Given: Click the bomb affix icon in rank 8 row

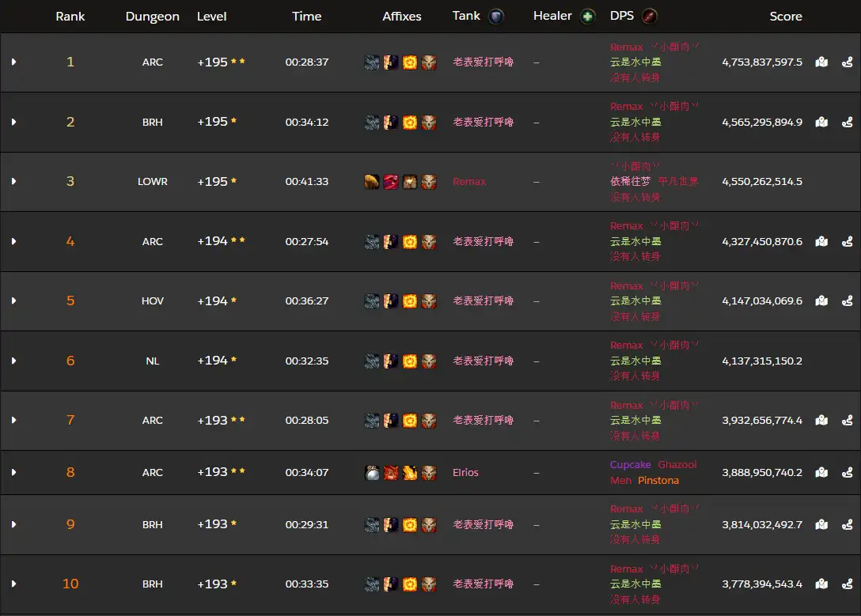Looking at the screenshot, I should click(x=371, y=473).
